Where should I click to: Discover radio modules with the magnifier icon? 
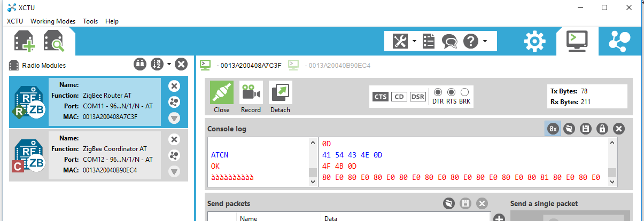pos(54,41)
